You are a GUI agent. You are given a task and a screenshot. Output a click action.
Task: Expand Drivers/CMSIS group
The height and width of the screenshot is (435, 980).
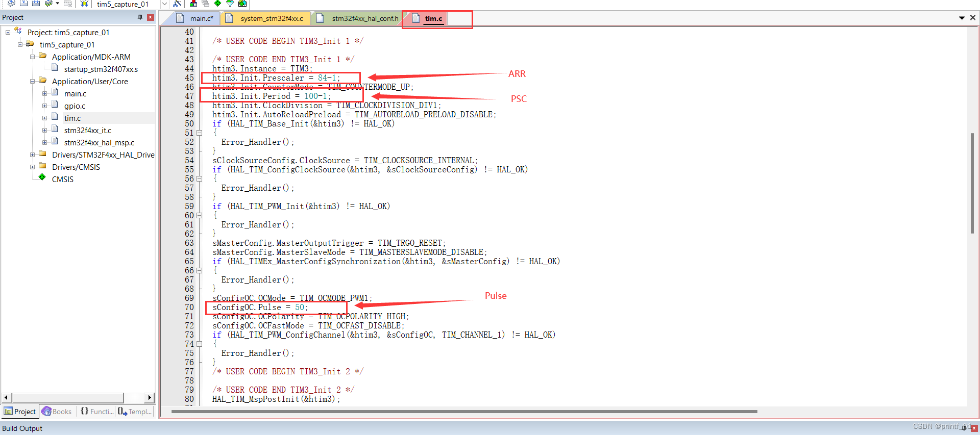32,167
